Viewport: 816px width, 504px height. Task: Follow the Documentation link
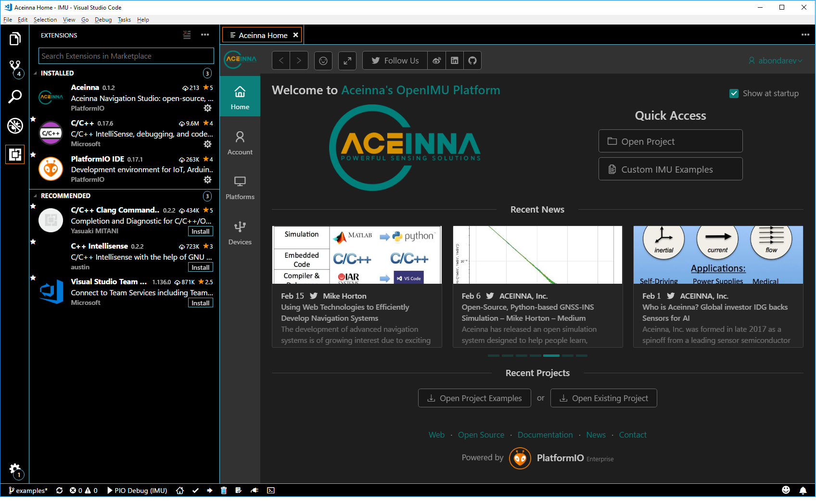(x=545, y=435)
